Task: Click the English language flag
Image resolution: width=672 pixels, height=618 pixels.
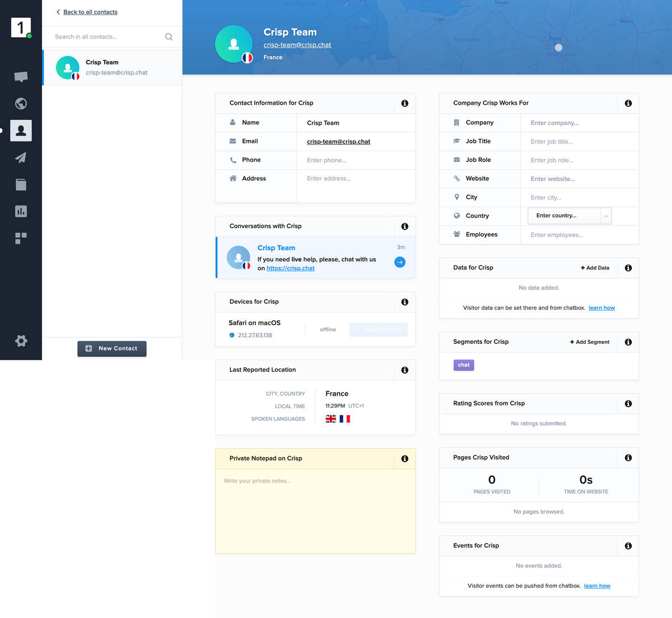Action: point(331,419)
